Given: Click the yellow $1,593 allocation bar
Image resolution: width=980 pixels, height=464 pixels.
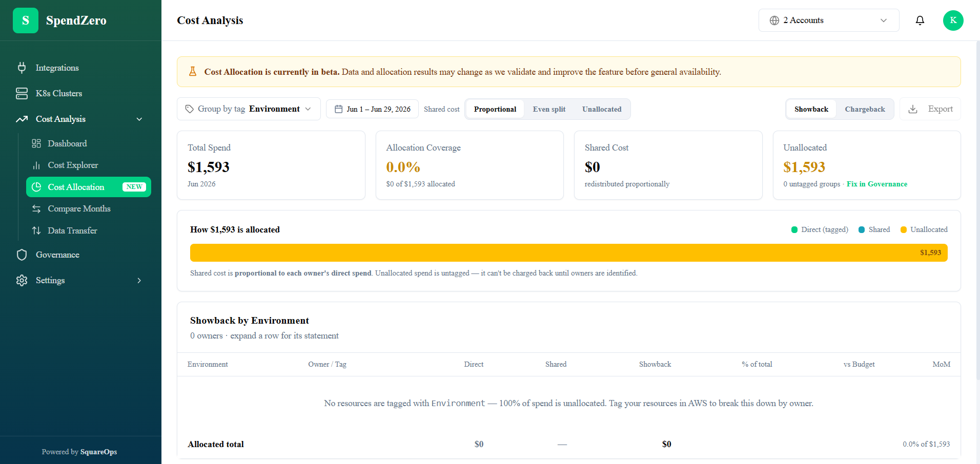Looking at the screenshot, I should coord(569,252).
